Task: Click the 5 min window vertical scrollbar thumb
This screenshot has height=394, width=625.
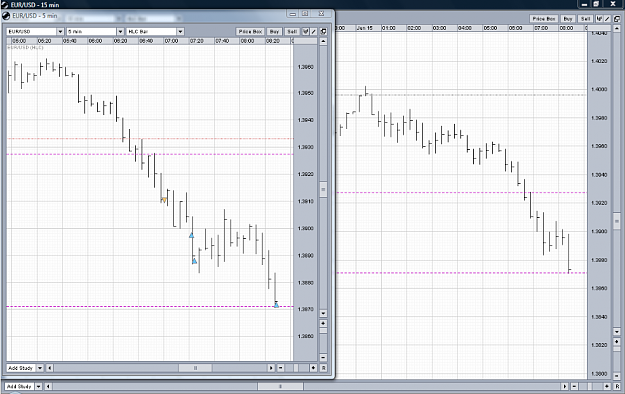Action: pyautogui.click(x=323, y=189)
